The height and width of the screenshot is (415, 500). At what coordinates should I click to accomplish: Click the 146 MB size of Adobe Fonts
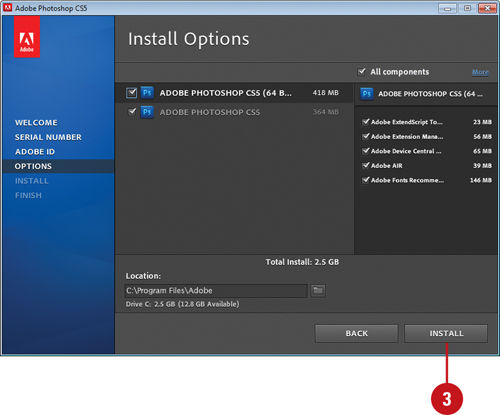pos(481,180)
